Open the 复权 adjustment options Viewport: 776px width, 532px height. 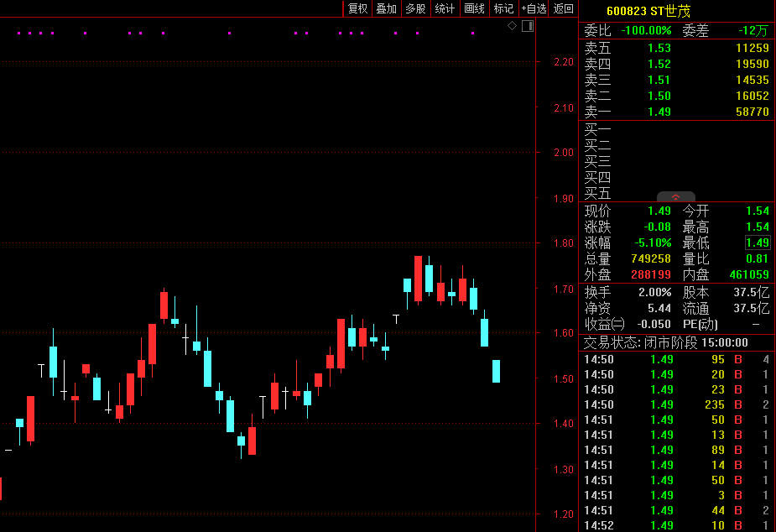[357, 8]
